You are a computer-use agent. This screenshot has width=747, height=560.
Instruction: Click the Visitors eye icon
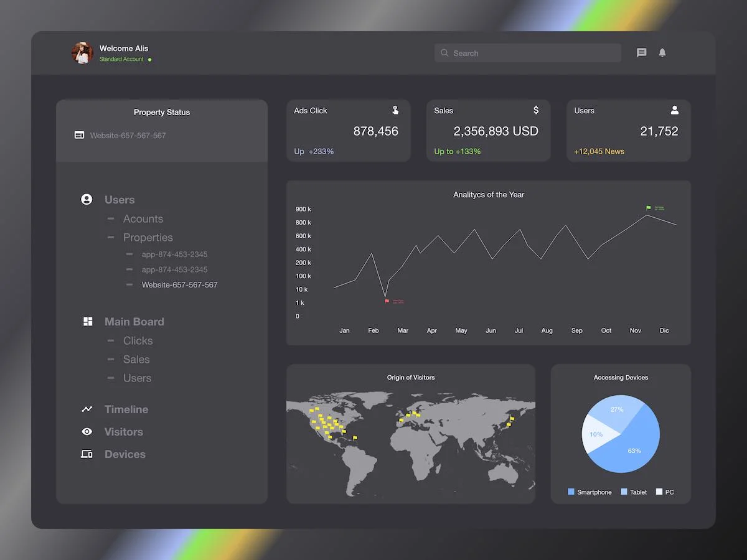[87, 432]
